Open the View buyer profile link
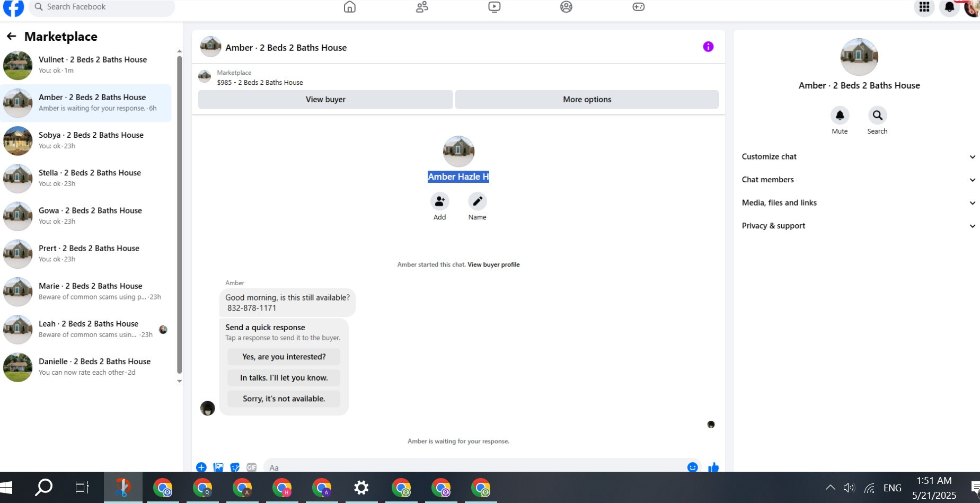980x503 pixels. pos(493,264)
